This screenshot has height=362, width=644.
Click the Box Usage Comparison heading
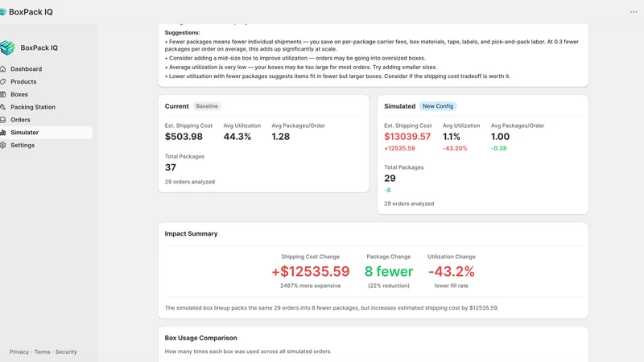200,338
